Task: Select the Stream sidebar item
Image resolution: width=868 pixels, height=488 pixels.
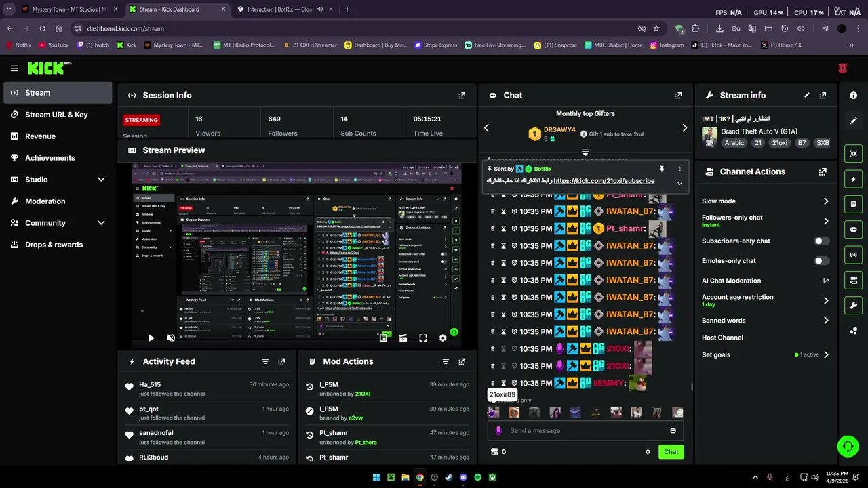Action: pos(58,93)
